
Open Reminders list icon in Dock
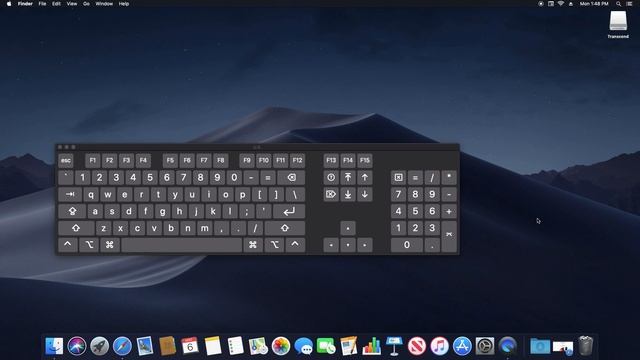(236, 346)
